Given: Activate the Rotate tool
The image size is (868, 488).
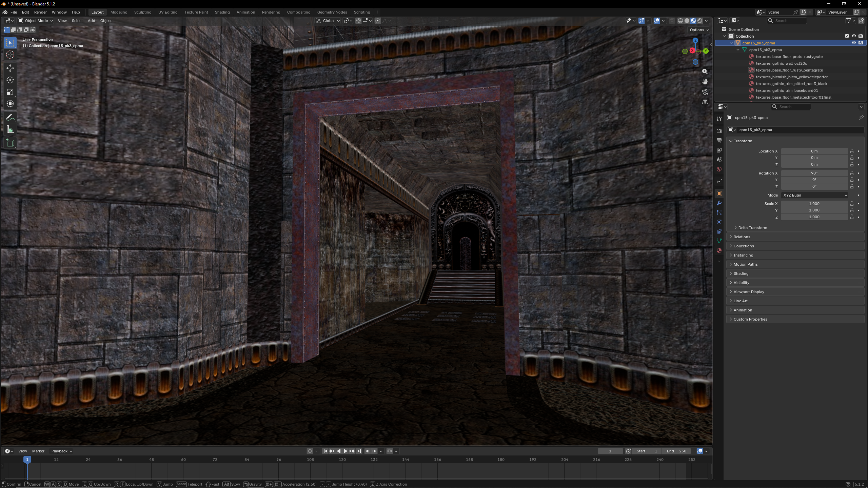Looking at the screenshot, I should (x=10, y=80).
